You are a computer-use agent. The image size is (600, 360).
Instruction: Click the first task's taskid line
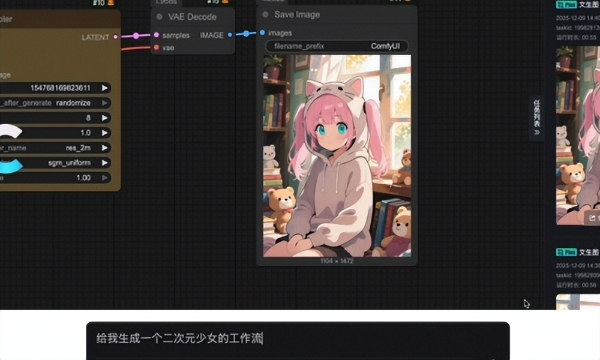578,28
